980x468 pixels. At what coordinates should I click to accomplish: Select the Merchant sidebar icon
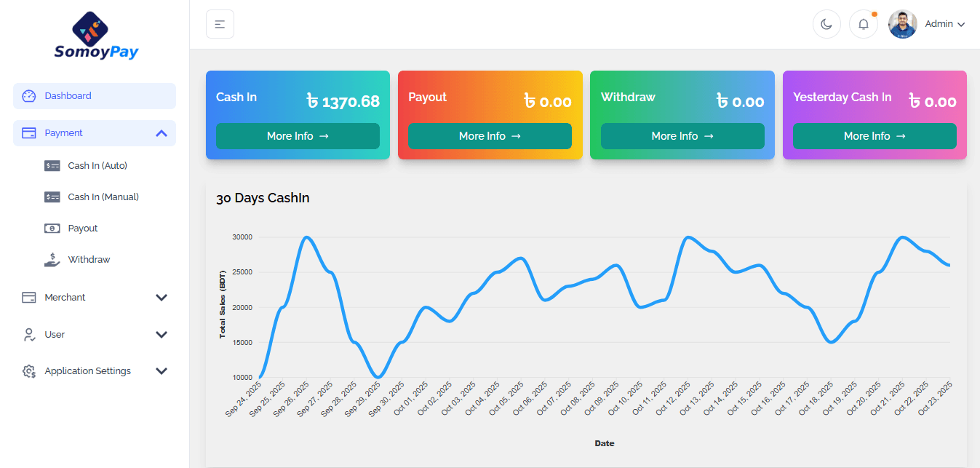click(28, 297)
